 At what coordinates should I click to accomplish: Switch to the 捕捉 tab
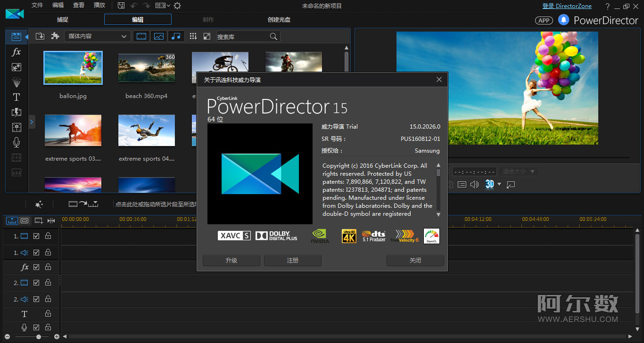(x=63, y=20)
